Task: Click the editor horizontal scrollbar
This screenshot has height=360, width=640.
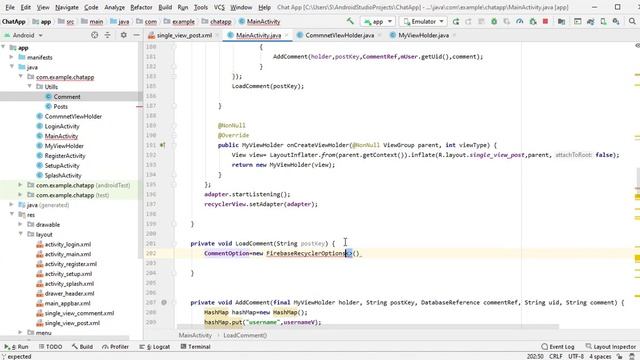Action: pyautogui.click(x=367, y=327)
